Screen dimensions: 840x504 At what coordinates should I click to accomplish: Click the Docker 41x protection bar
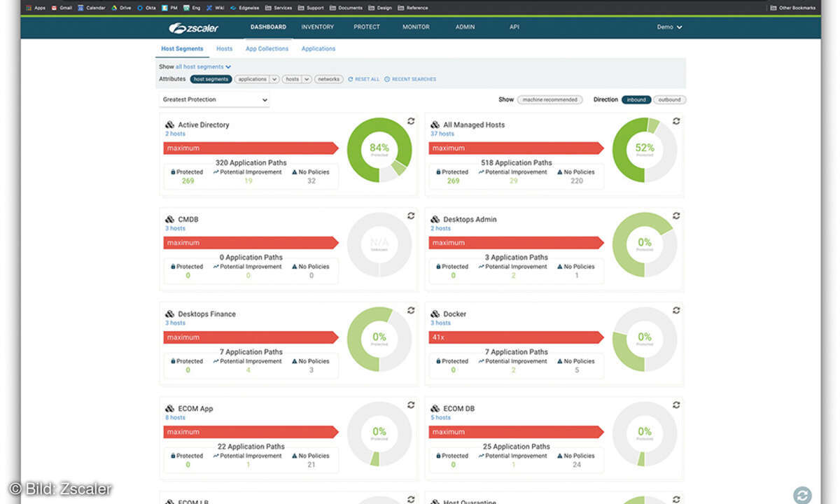(517, 337)
